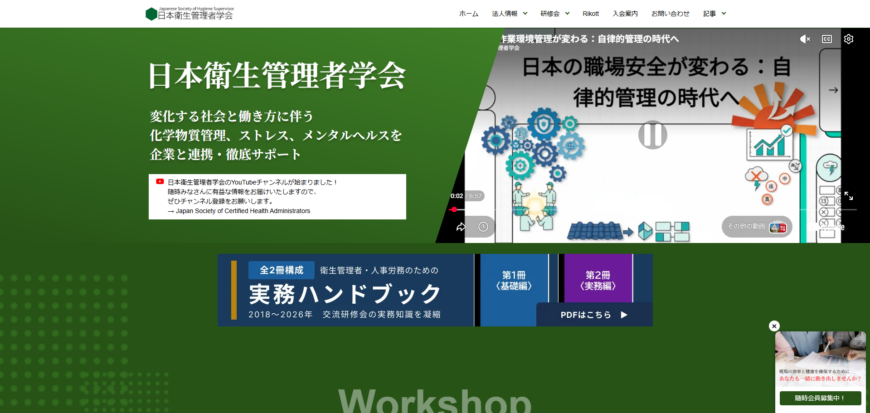Open the Rikott menu item
Image resolution: width=870 pixels, height=413 pixels.
[591, 14]
